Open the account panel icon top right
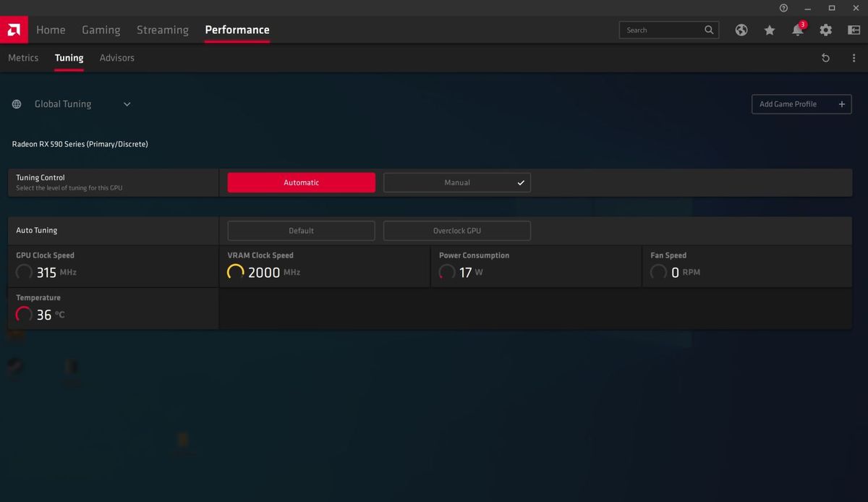 point(854,30)
